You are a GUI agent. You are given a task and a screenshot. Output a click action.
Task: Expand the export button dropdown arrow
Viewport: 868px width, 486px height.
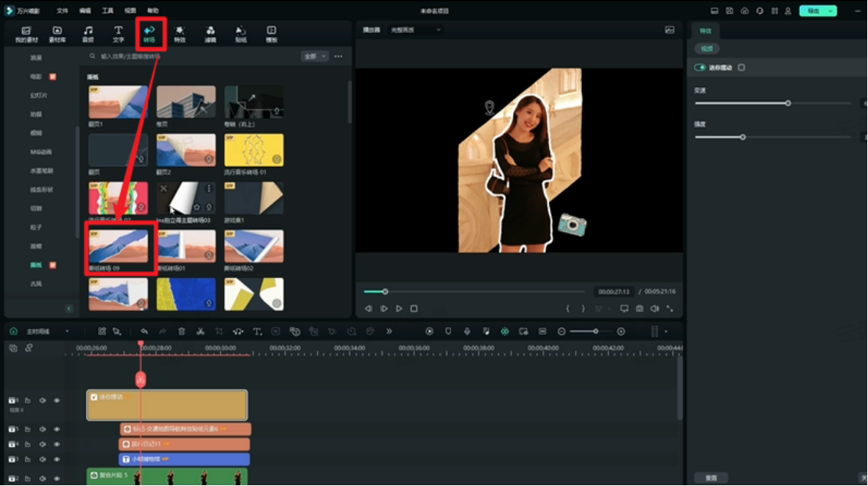tap(832, 11)
